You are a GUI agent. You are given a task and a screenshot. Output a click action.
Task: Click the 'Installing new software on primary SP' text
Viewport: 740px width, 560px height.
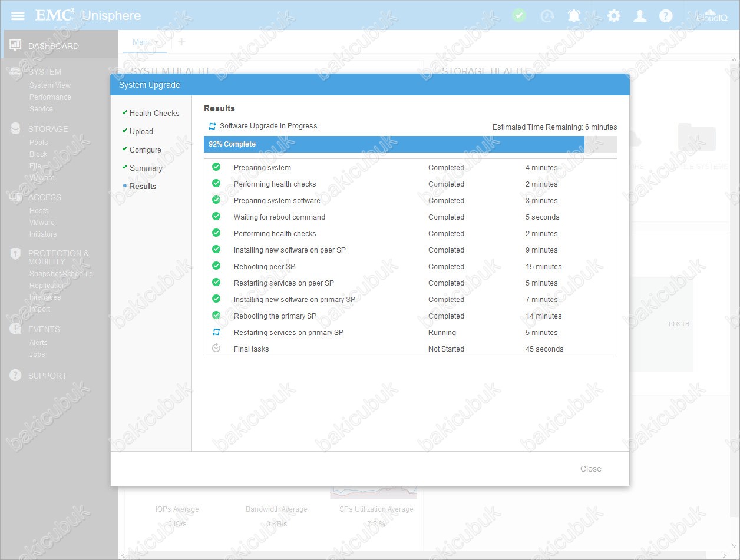(295, 300)
